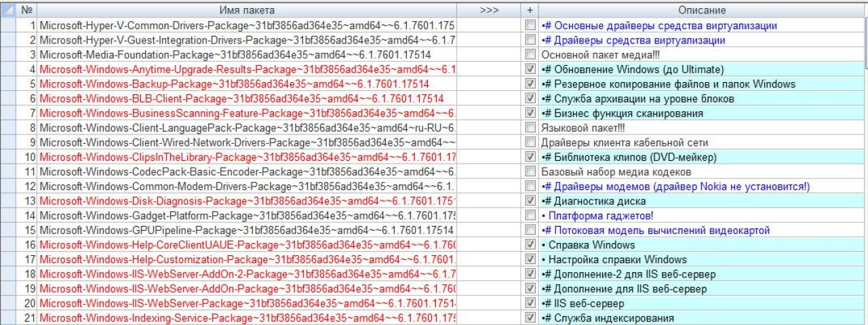Uncheck the Anytime Upgrade Results package
The height and width of the screenshot is (325, 868).
[530, 69]
